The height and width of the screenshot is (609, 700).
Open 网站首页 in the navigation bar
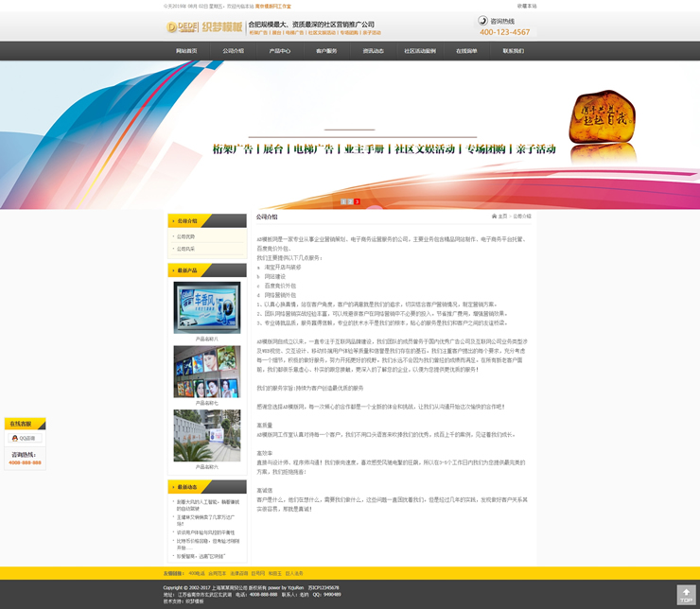click(186, 51)
